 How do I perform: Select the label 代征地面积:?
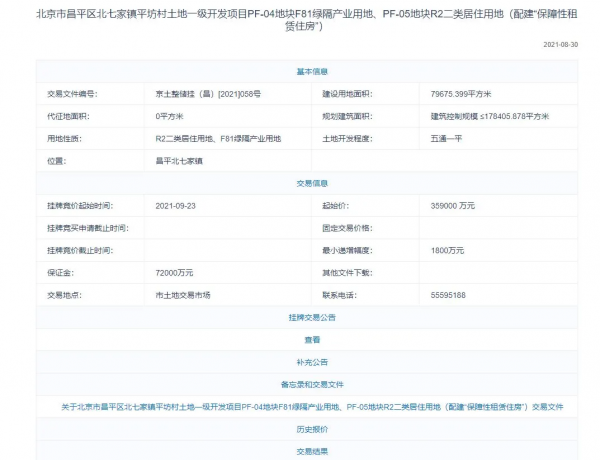[68, 116]
